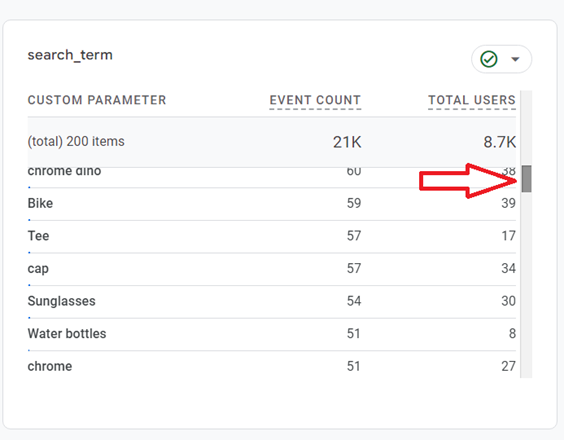Click event count 57 in cap row
Viewport: 564px width, 440px height.
coord(354,268)
